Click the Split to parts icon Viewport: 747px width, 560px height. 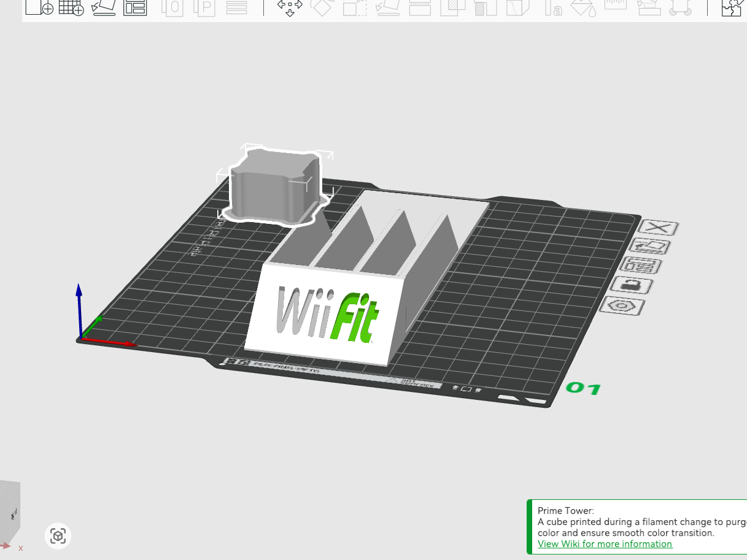coord(204,7)
